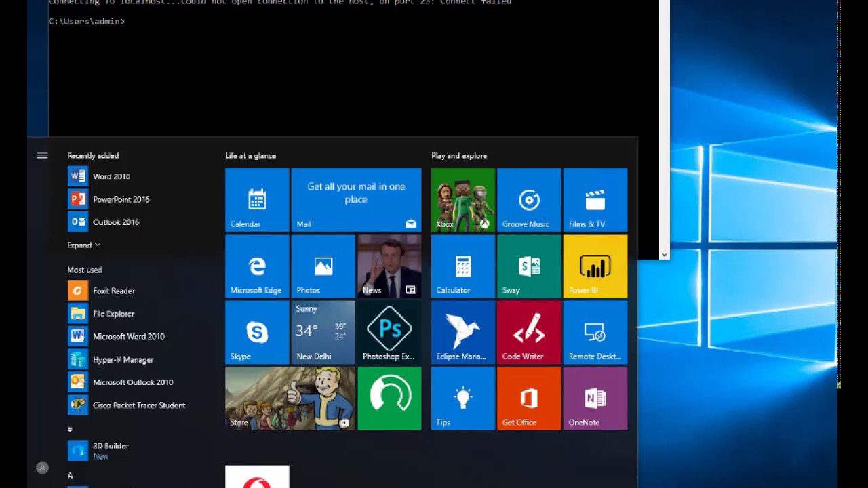Open the New Delhi weather tile
This screenshot has height=488, width=868.
point(323,332)
